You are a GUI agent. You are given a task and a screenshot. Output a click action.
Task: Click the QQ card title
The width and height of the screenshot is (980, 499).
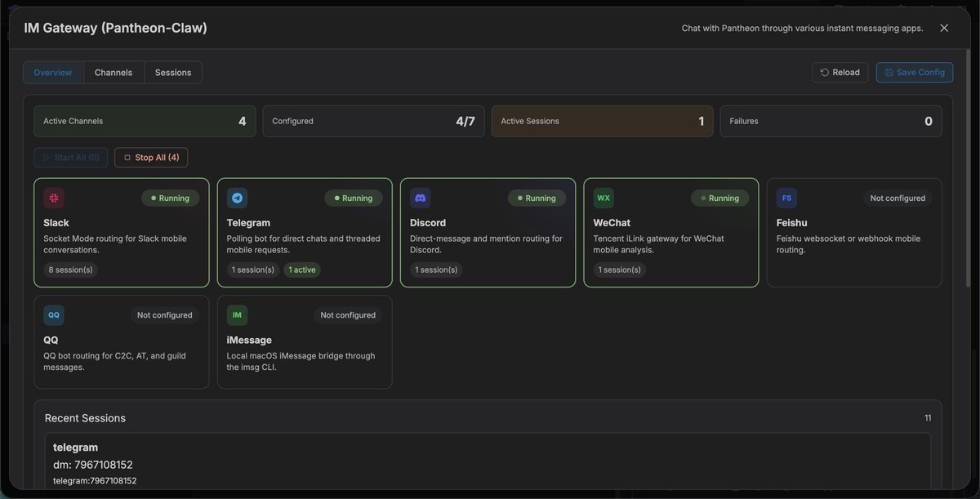tap(51, 340)
